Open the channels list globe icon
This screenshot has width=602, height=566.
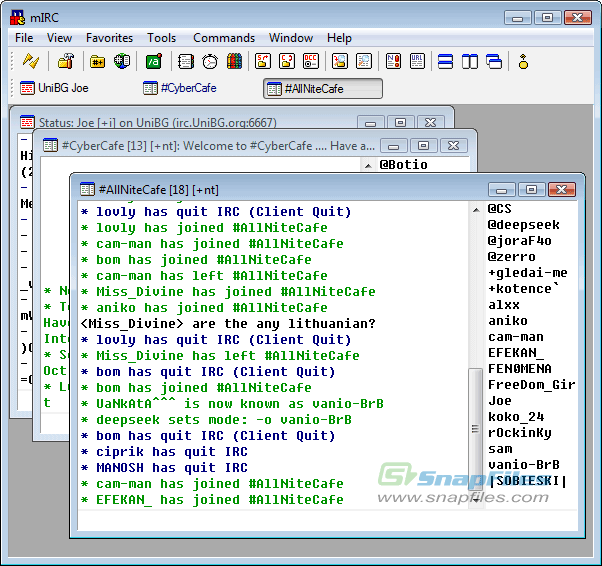point(122,61)
